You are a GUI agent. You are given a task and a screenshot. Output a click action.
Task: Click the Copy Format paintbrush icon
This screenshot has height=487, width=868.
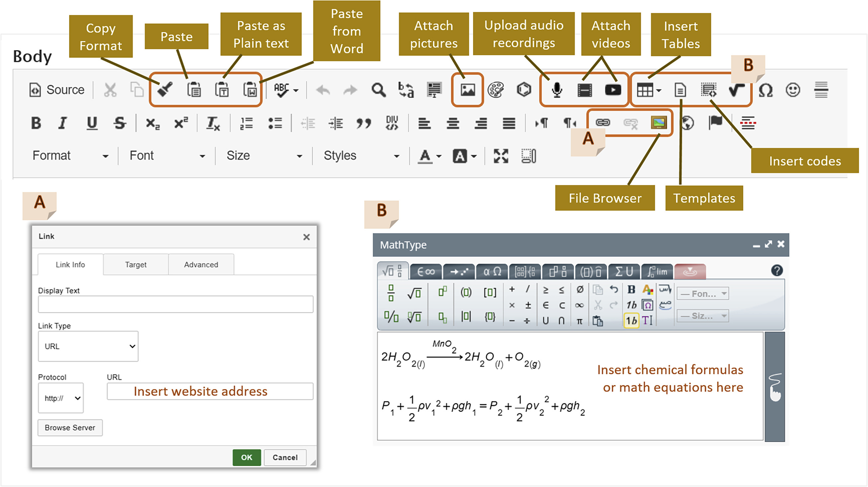(165, 90)
